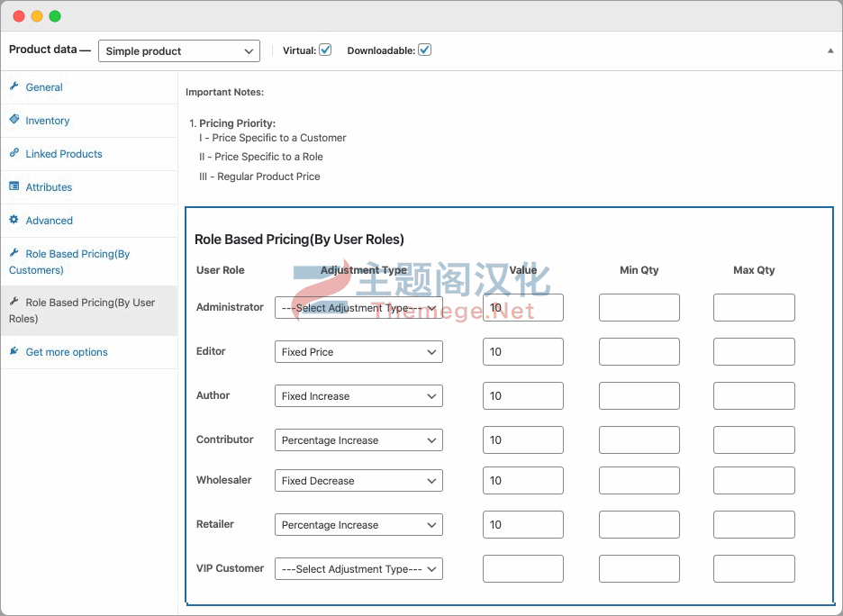Screen dimensions: 843x616
Task: Click the wrench icon beside General
Action: 14,86
